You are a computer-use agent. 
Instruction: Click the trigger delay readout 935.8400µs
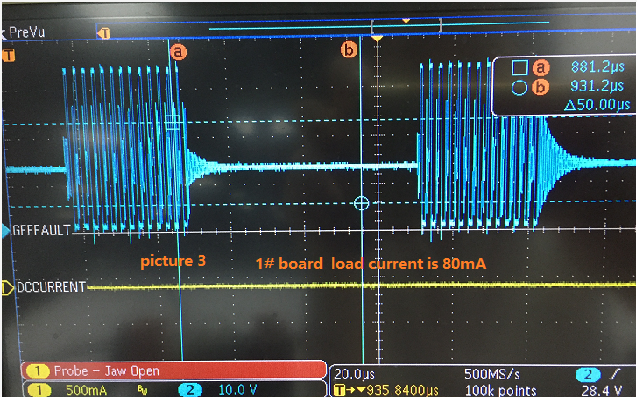(386, 390)
